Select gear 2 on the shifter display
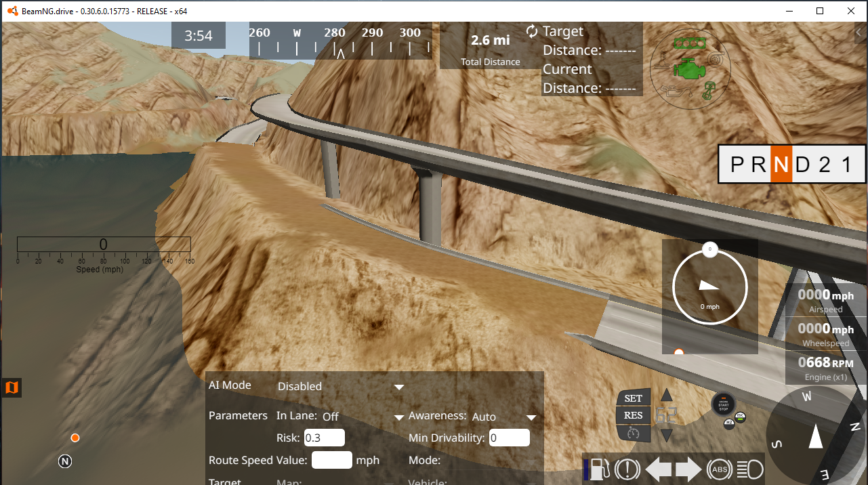868x485 pixels. click(825, 165)
